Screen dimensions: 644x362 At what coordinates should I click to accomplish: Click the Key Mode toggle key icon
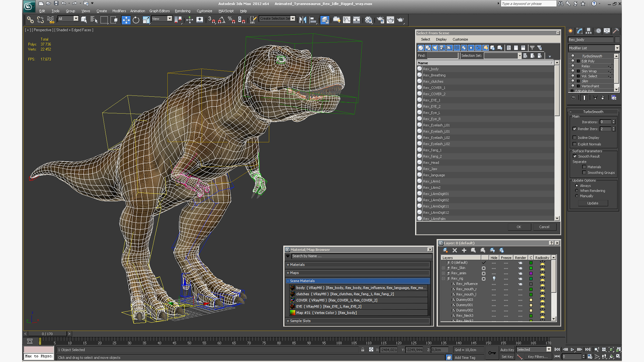point(492,353)
